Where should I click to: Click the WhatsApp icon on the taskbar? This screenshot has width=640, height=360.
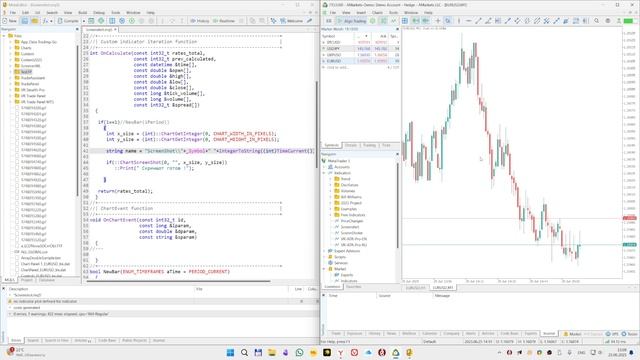tap(299, 352)
